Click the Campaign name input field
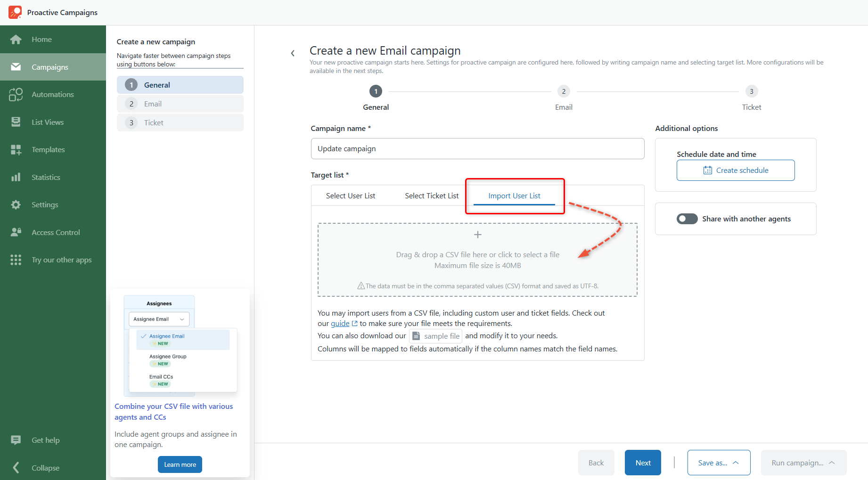The height and width of the screenshot is (480, 868). coord(477,149)
